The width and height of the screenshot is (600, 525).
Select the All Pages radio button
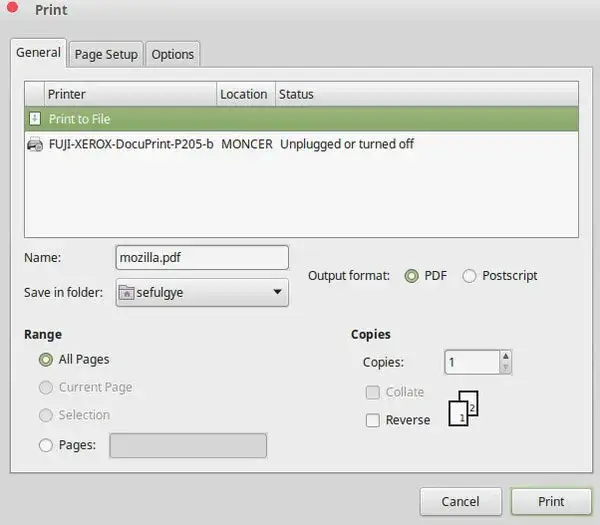tap(45, 359)
